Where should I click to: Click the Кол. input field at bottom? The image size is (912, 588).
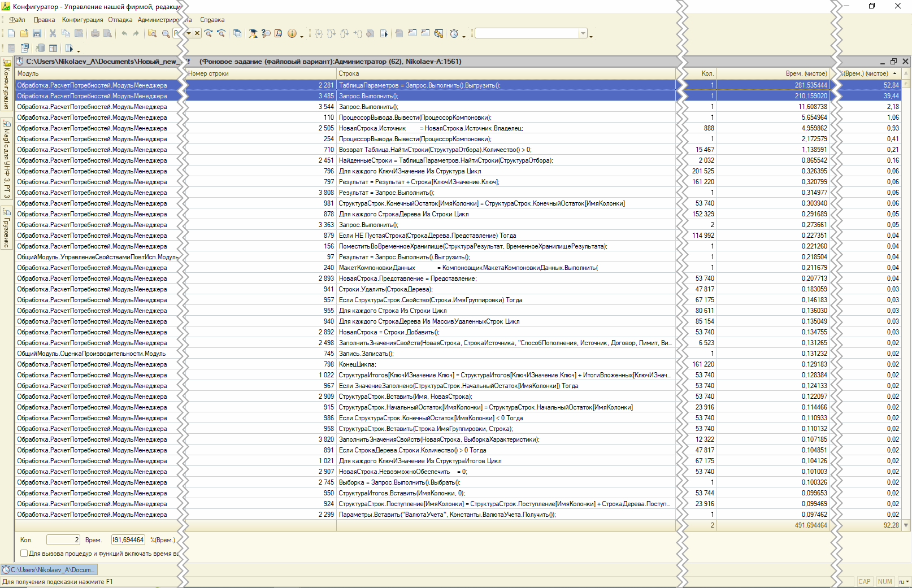(x=63, y=540)
